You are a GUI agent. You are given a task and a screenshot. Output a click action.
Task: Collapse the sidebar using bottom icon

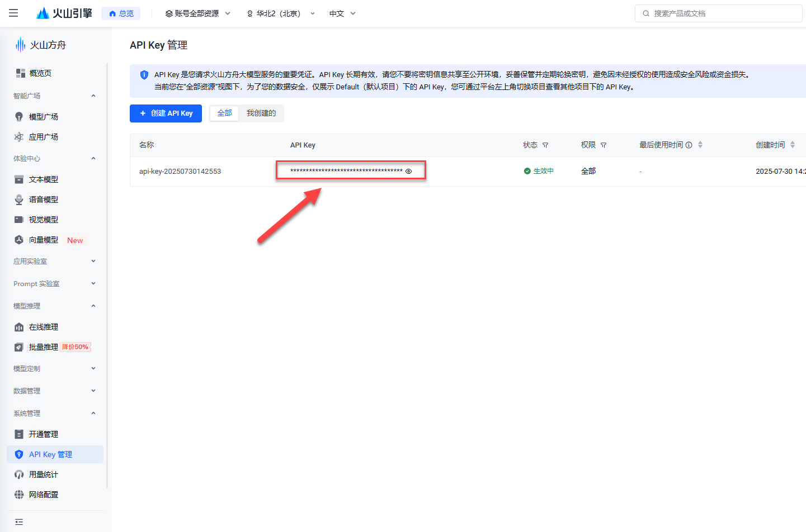19,521
